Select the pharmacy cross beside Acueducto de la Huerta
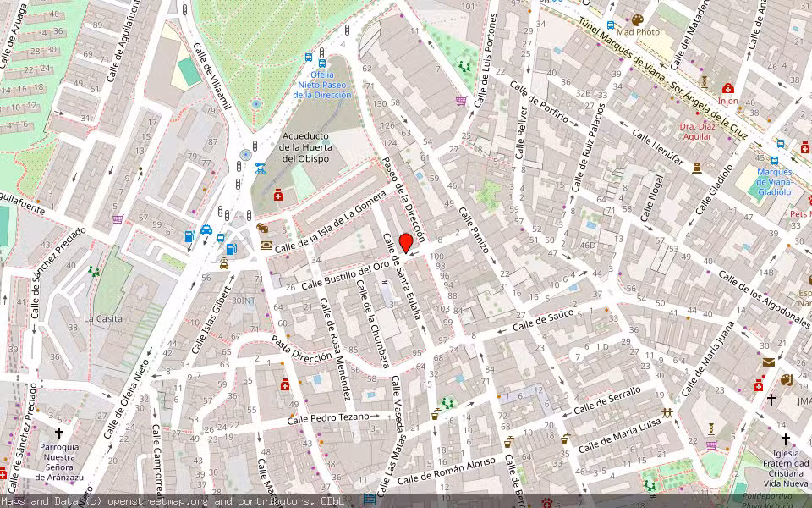 click(278, 195)
